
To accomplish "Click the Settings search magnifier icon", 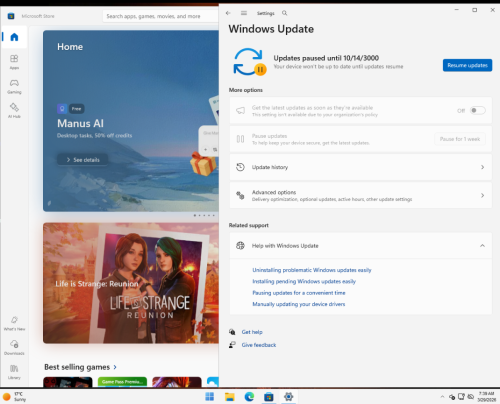I will [284, 13].
